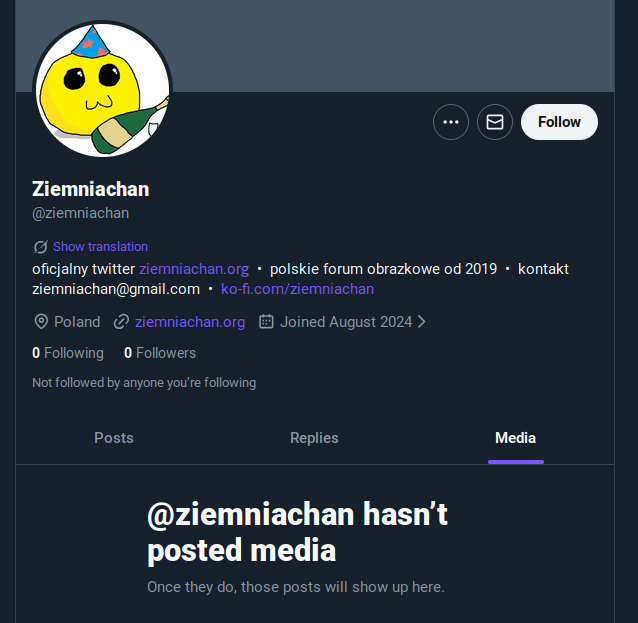The height and width of the screenshot is (623, 638).
Task: Click the envelope message icon
Action: coord(495,122)
